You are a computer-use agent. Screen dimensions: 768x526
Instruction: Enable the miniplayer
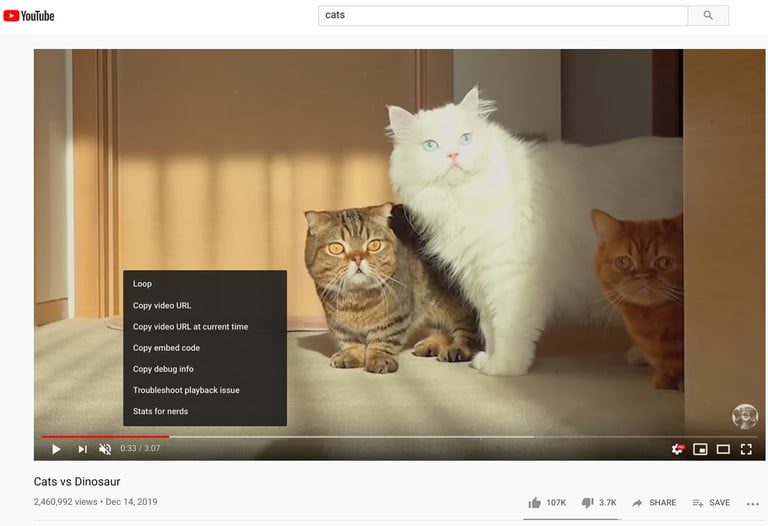(700, 449)
